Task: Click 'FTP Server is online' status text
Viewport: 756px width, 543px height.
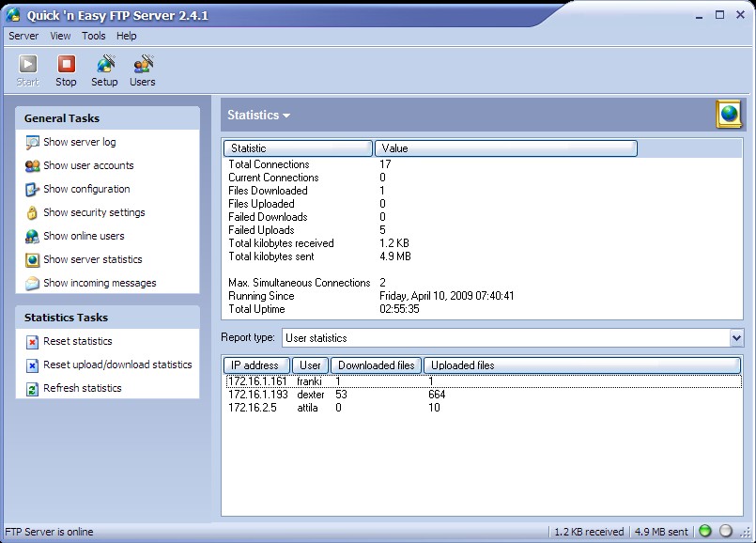Action: point(49,532)
